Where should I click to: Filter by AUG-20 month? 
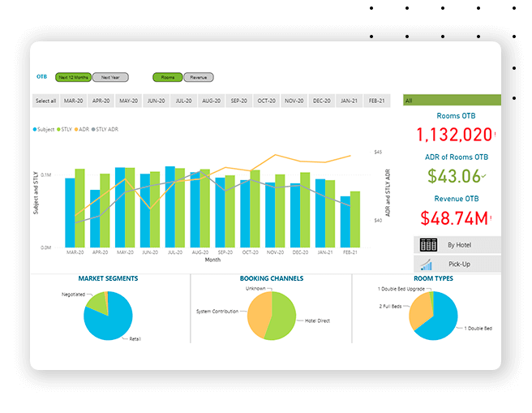tap(212, 101)
